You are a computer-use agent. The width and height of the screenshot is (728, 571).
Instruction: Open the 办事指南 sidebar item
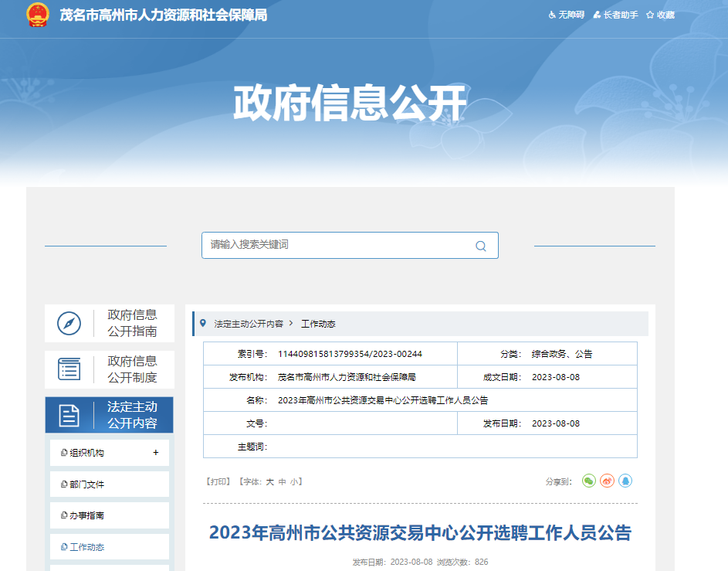pyautogui.click(x=86, y=515)
